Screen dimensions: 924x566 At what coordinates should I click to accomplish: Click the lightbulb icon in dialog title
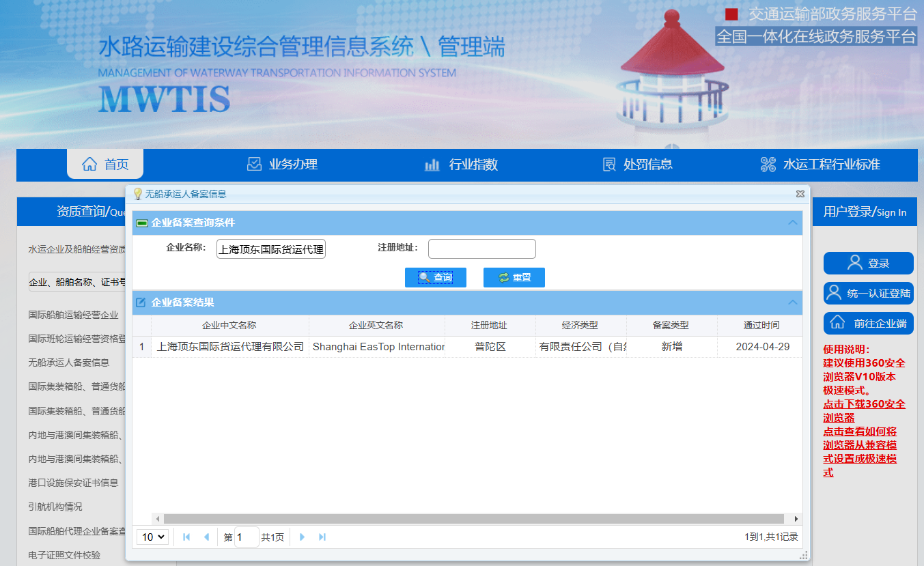(137, 194)
